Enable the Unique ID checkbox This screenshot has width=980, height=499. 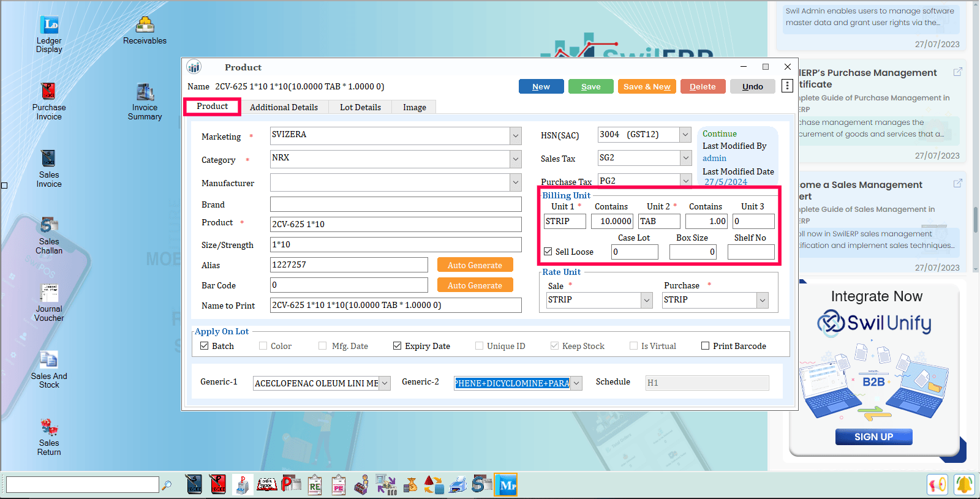tap(480, 346)
